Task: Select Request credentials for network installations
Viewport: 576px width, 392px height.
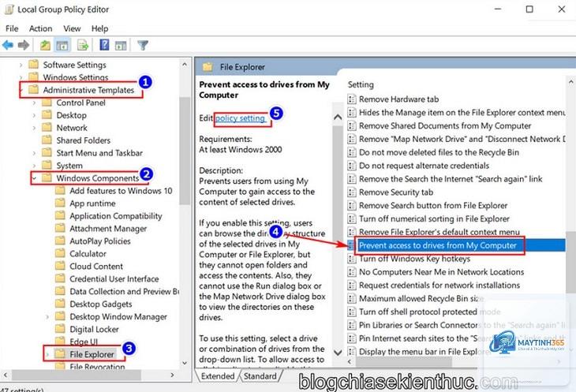Action: (439, 285)
